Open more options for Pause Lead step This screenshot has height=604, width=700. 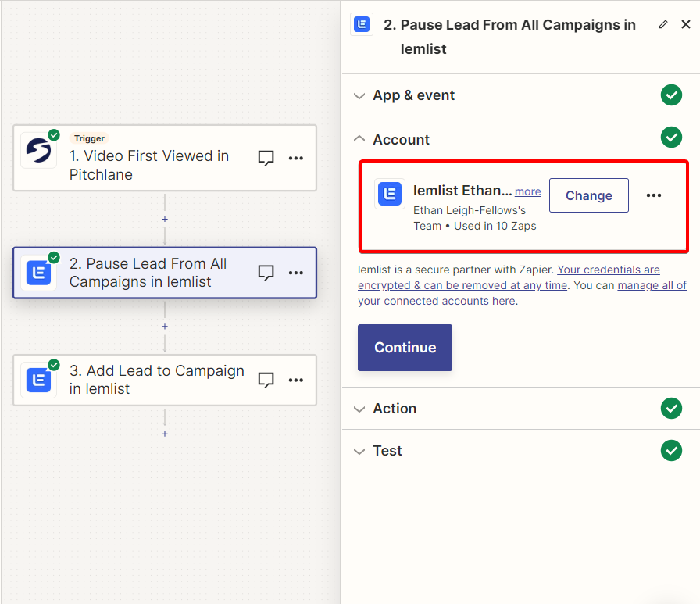point(295,273)
